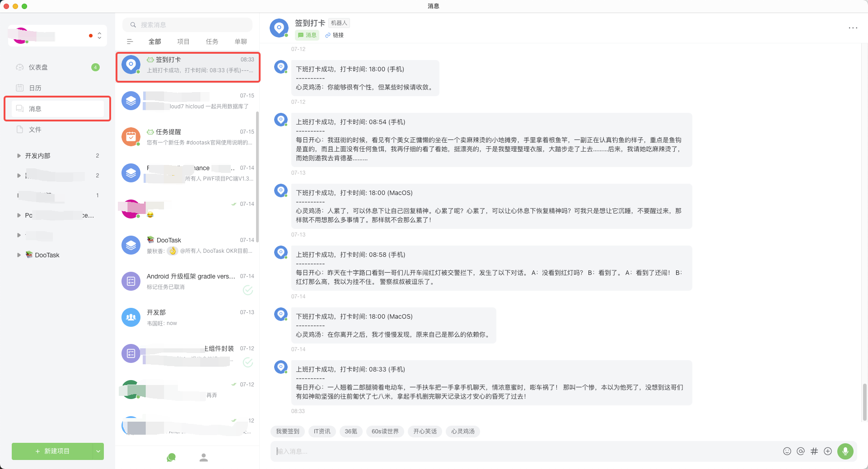Toggle the completion check on the 组件封装 conversation
868x469 pixels.
(x=248, y=362)
